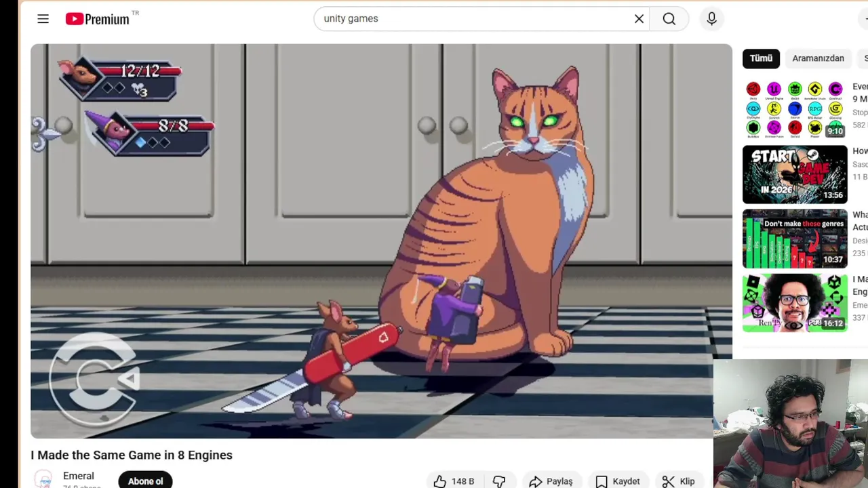Select the Aramanızdan filter chip

point(818,58)
